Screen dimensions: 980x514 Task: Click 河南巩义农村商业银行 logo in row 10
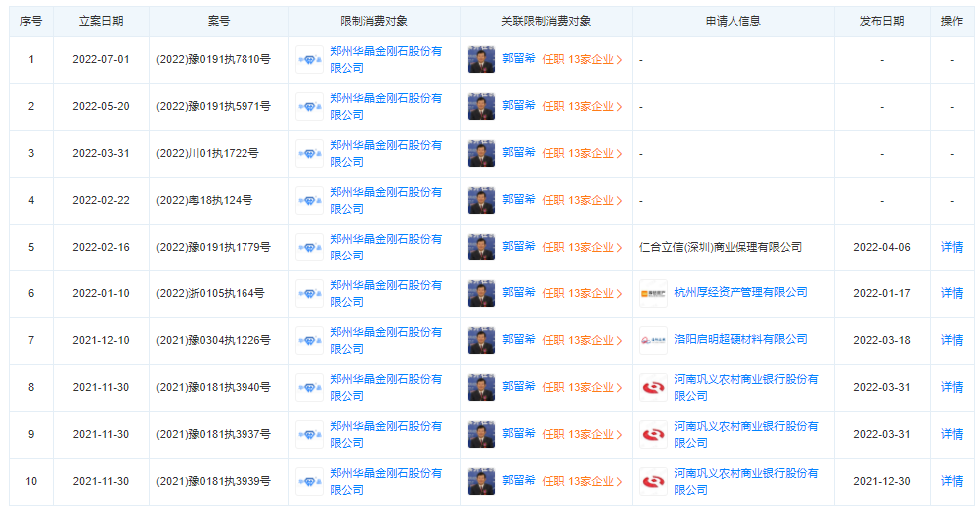coord(653,481)
